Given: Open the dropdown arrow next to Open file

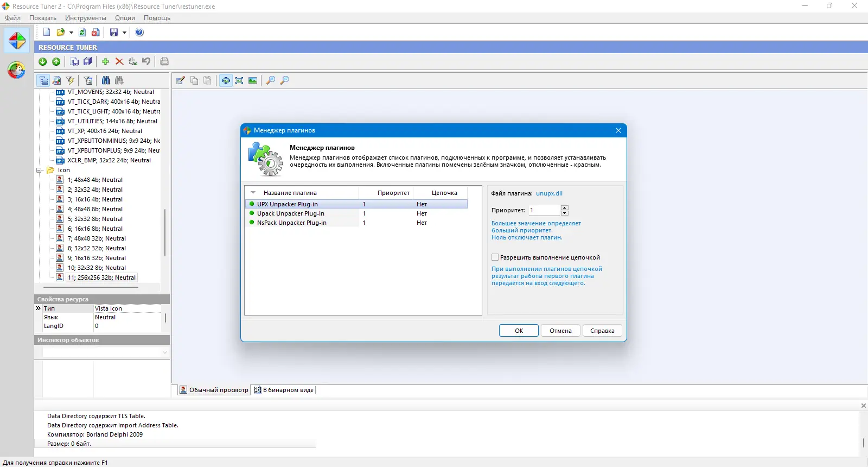Looking at the screenshot, I should click(71, 33).
